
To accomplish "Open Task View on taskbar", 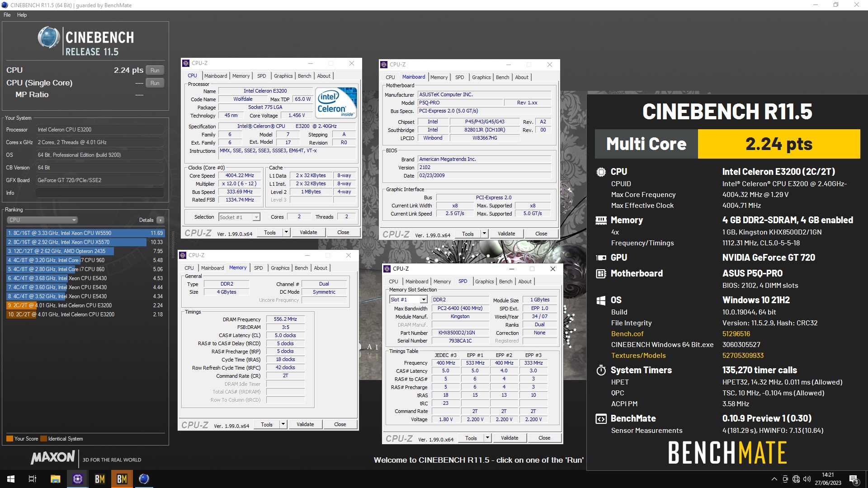I will 33,479.
